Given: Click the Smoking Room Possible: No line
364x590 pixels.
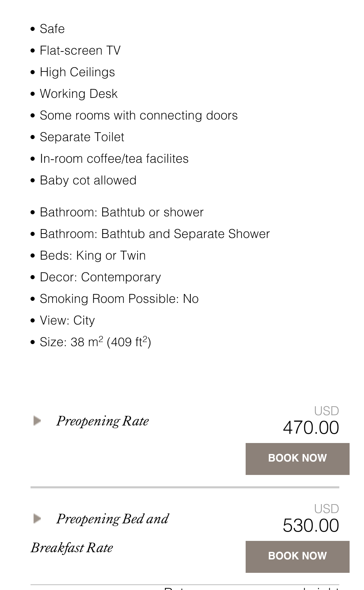Looking at the screenshot, I should (119, 299).
